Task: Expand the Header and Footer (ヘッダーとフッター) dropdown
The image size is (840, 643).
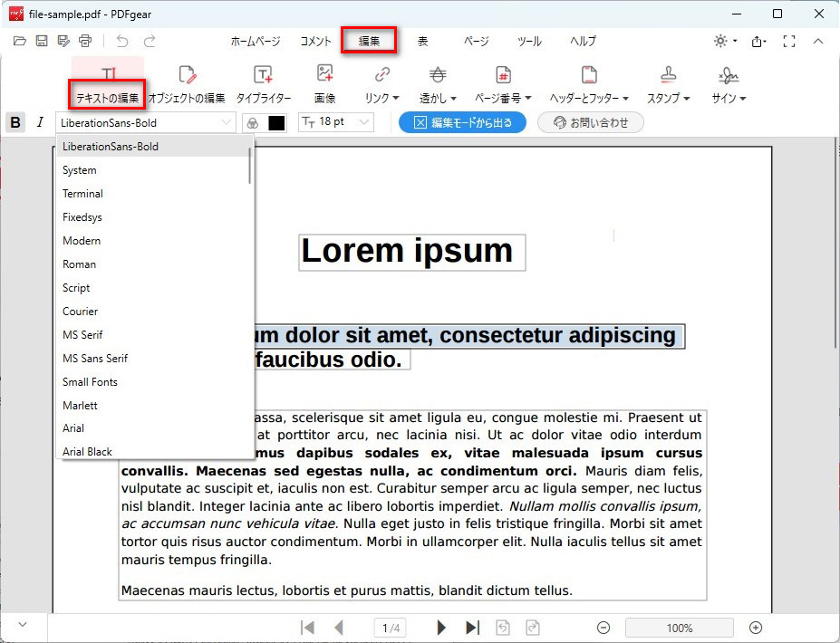Action: 589,84
